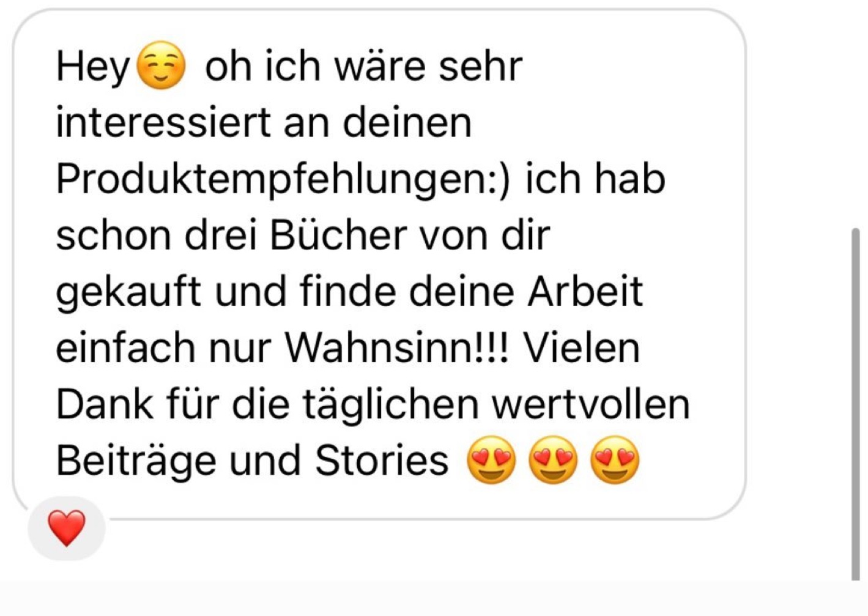The height and width of the screenshot is (616, 868).
Task: Click the word "interessiert" in the second line
Action: pos(163,122)
